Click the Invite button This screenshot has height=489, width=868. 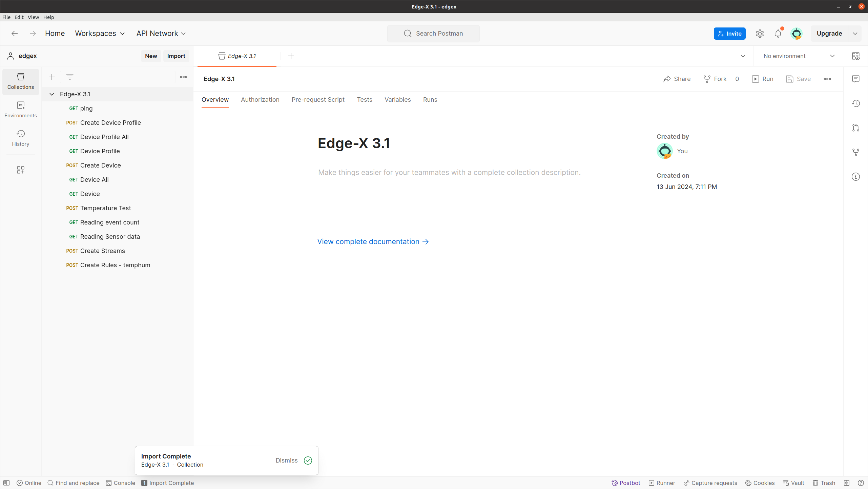coord(730,34)
